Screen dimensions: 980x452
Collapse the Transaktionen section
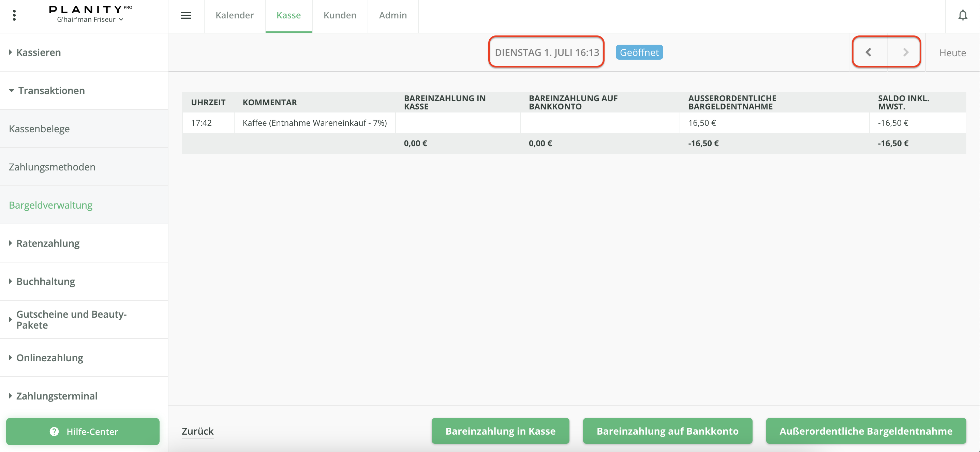tap(51, 90)
